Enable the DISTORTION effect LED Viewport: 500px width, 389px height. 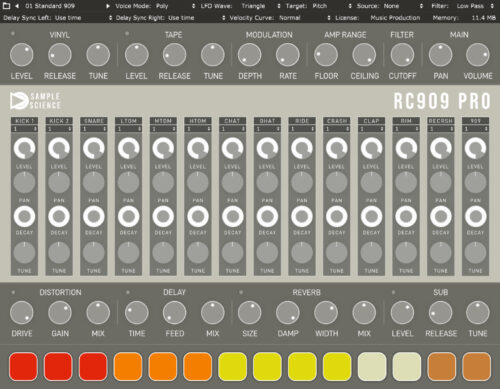13,292
